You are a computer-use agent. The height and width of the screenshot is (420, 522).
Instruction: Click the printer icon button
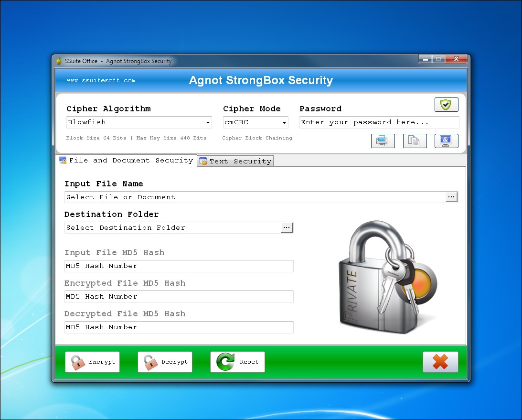click(383, 141)
